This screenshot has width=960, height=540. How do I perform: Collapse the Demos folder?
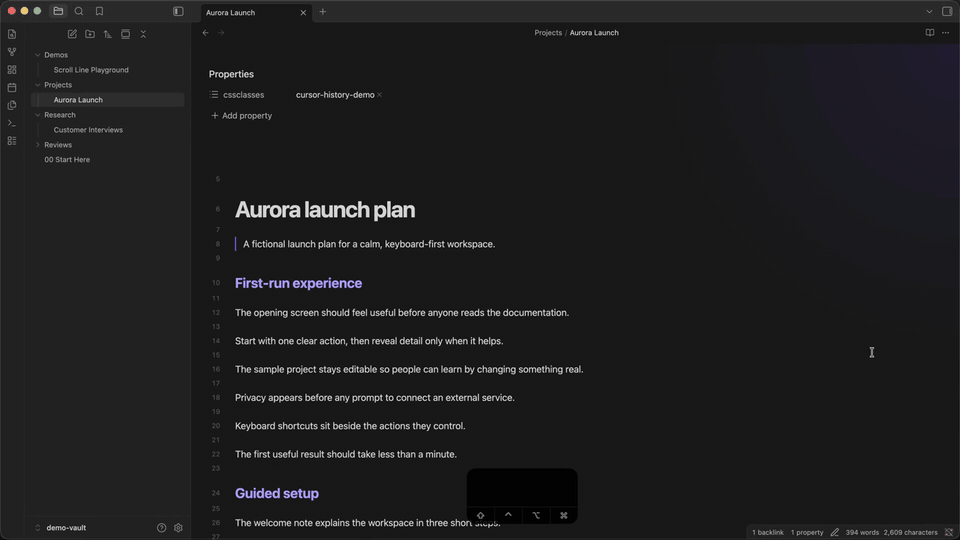(x=38, y=55)
